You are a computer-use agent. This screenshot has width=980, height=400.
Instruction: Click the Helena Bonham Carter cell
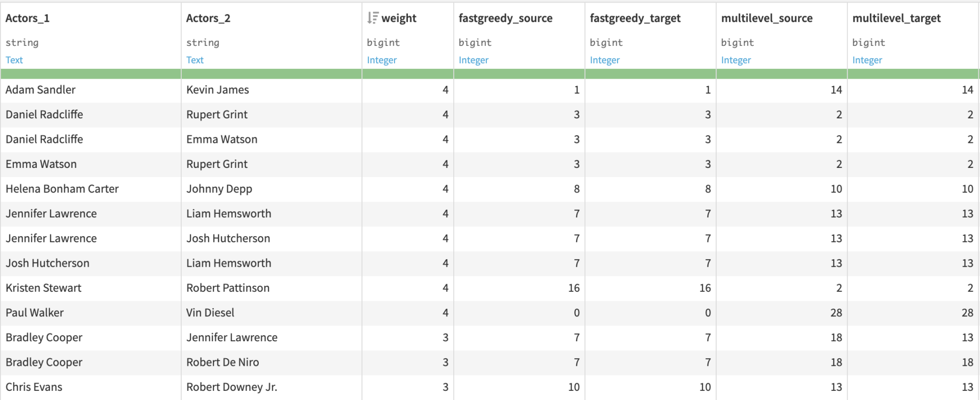(62, 189)
